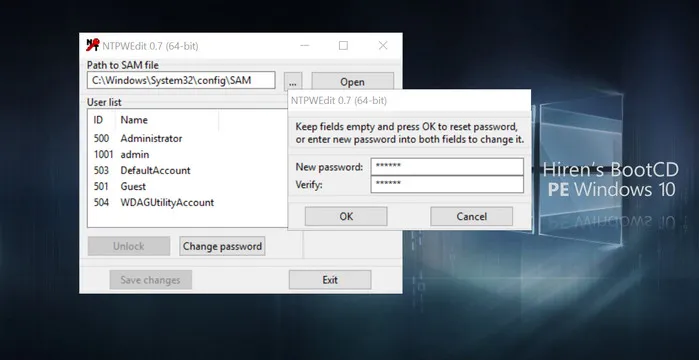Click the Path to SAM file field
The width and height of the screenshot is (699, 360).
tap(181, 80)
